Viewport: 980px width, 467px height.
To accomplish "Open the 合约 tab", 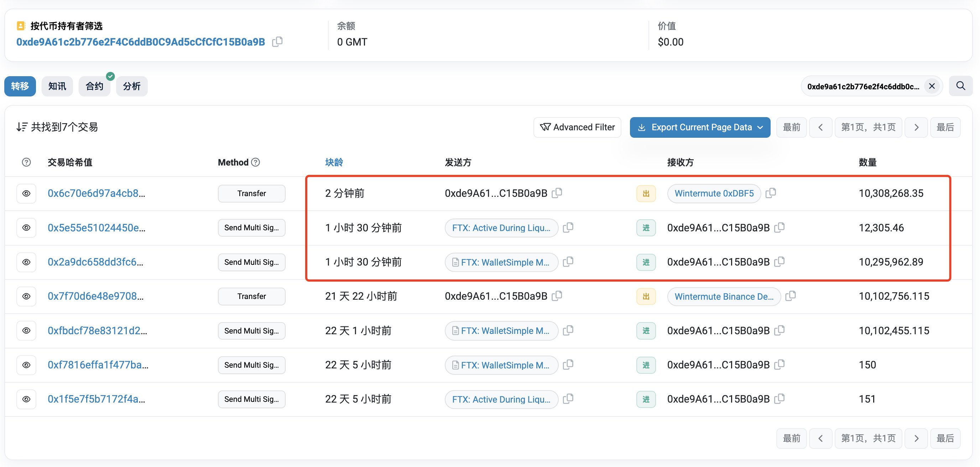I will [94, 86].
